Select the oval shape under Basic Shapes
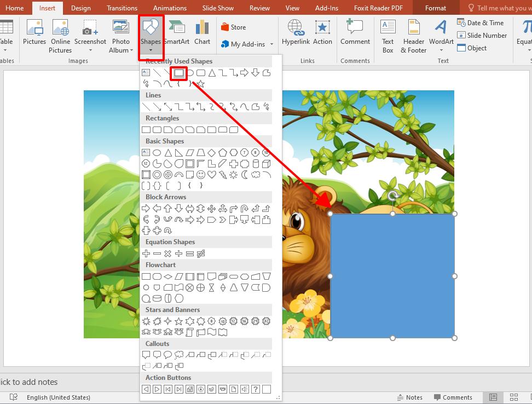Screen dimensions: 532x404 click(157, 152)
